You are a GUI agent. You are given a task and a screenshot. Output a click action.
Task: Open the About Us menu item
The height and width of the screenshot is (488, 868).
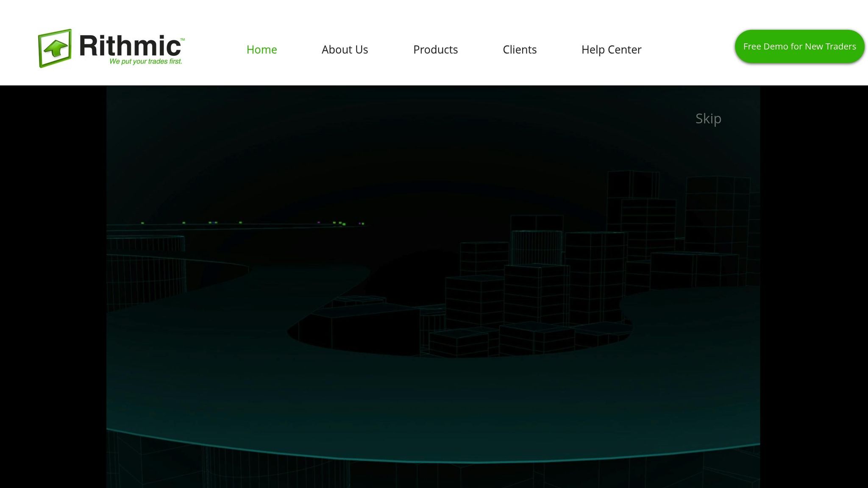pos(345,50)
